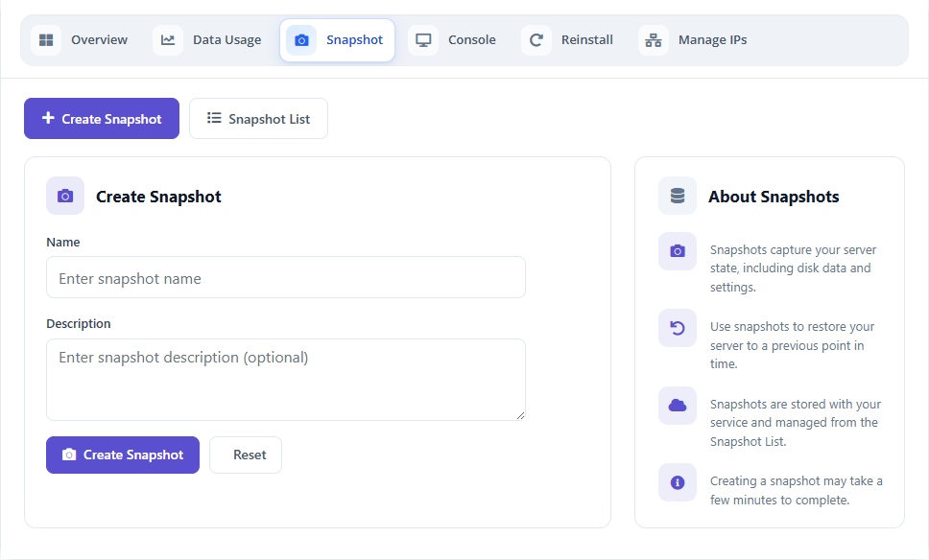Click 'Snapshots are stored with your service' text
Viewport: 929px width, 560px height.
pos(796,423)
